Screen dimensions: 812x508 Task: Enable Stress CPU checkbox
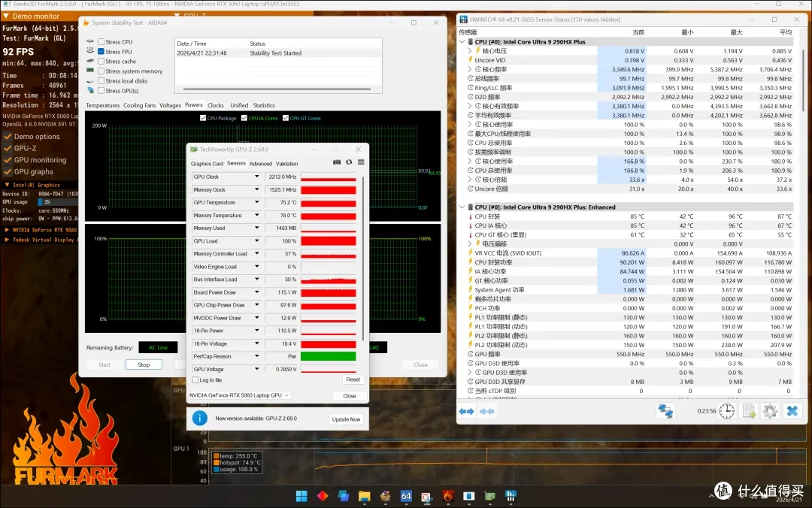(101, 42)
